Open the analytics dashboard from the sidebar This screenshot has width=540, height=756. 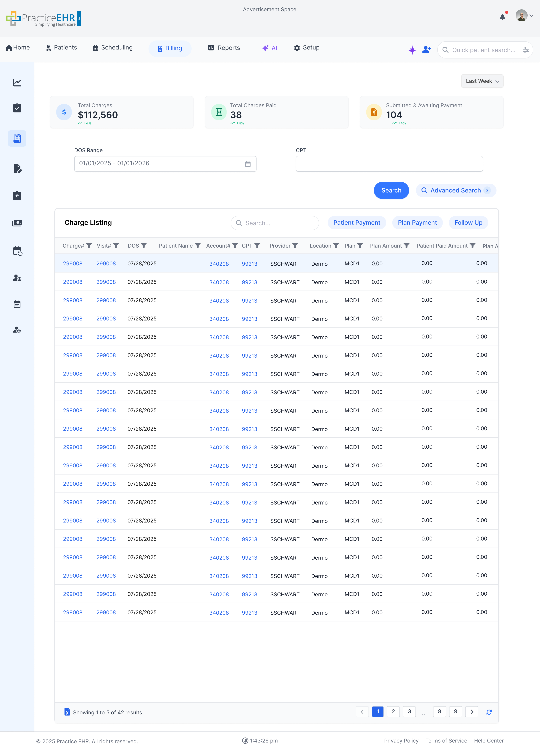[17, 83]
